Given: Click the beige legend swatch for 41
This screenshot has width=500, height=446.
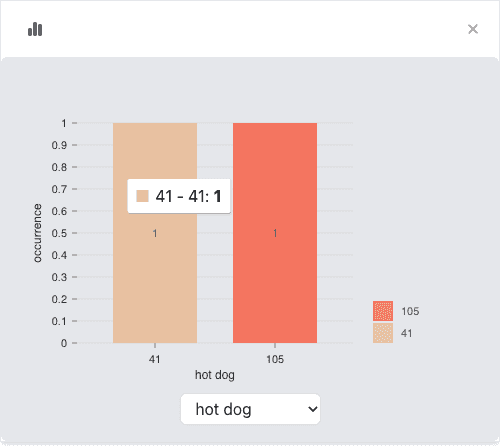Looking at the screenshot, I should point(383,333).
